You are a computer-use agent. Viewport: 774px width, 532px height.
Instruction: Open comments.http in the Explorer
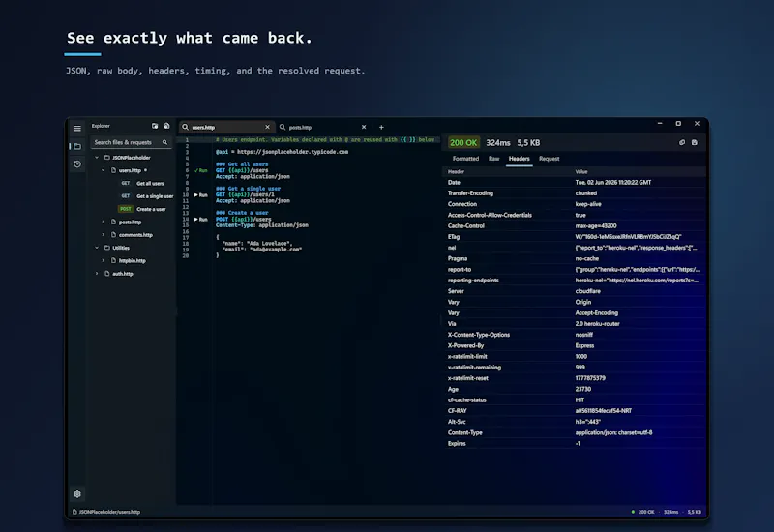click(135, 235)
